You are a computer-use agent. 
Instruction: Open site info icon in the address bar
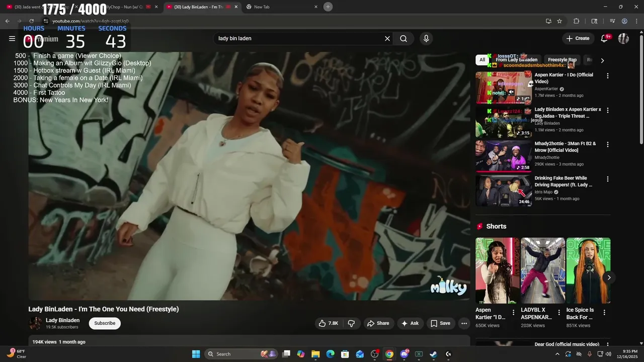46,21
